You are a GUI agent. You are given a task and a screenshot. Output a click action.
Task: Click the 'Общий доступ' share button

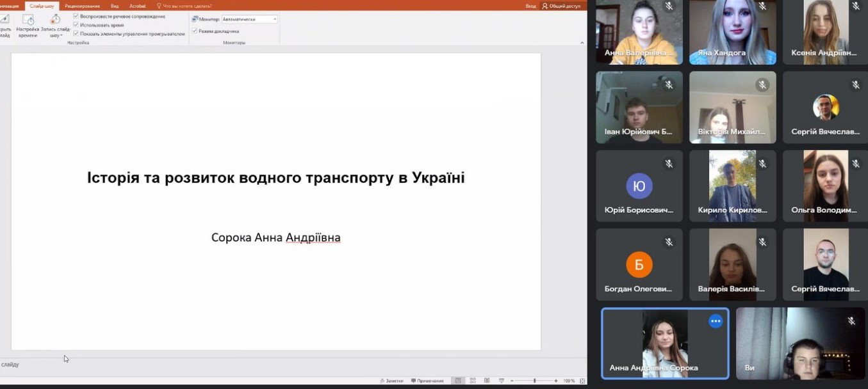561,6
